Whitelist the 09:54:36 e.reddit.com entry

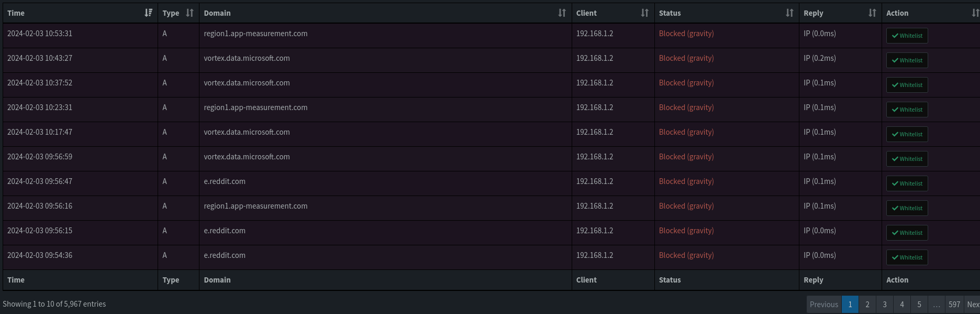[x=907, y=257]
